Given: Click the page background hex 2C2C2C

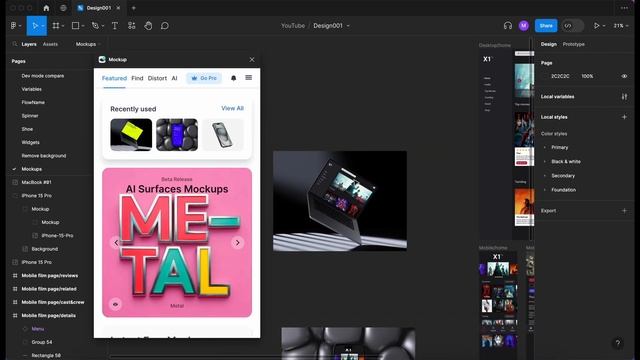Looking at the screenshot, I should pyautogui.click(x=560, y=76).
